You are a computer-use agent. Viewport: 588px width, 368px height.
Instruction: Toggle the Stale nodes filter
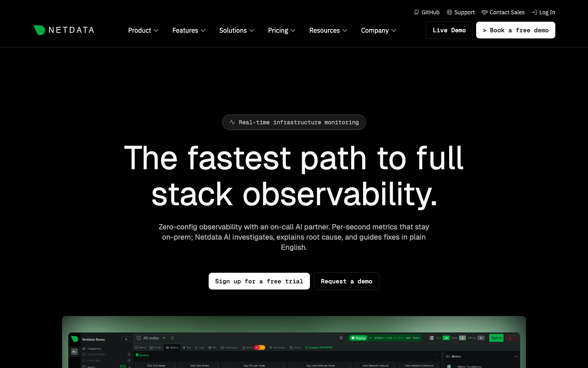coord(462,338)
